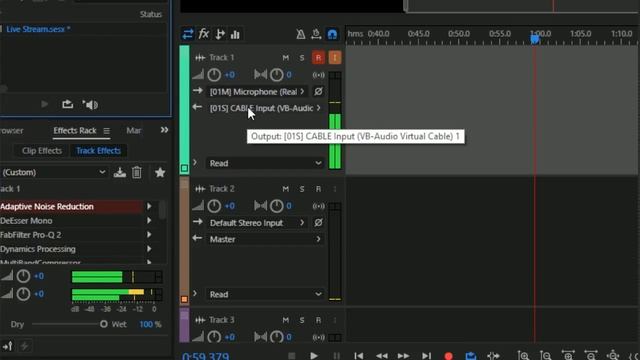The height and width of the screenshot is (360, 640).
Task: Solo Track 1
Action: click(302, 58)
